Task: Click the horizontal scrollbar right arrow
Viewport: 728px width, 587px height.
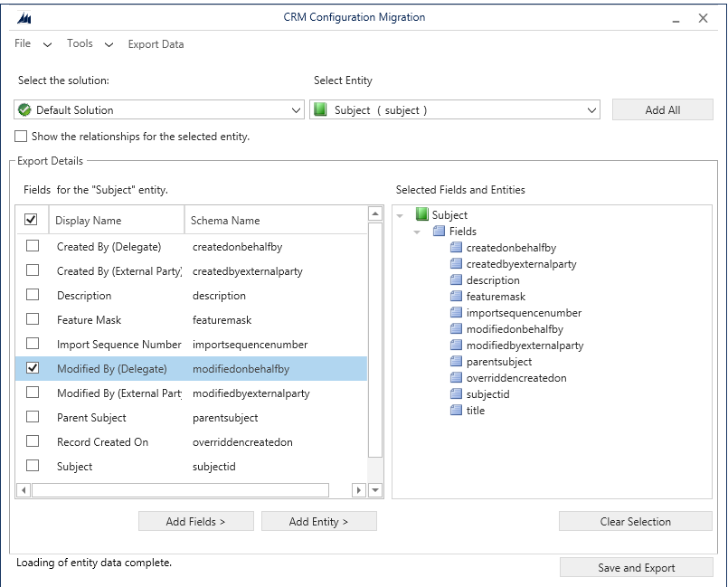Action: point(358,490)
